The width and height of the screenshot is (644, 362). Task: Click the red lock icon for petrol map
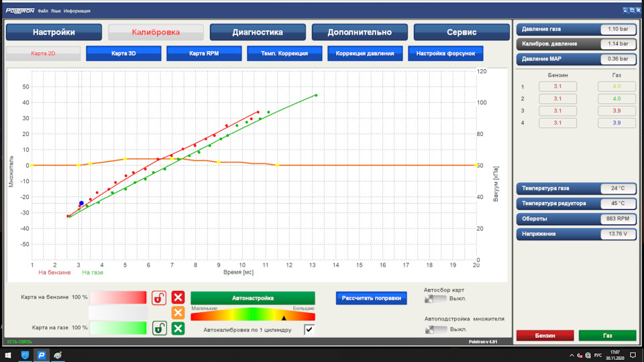click(159, 297)
